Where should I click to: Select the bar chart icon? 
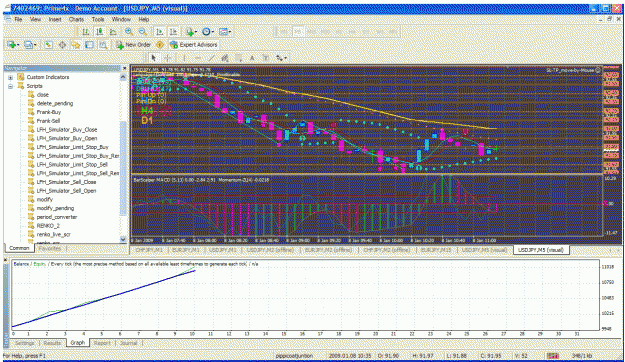click(x=86, y=32)
